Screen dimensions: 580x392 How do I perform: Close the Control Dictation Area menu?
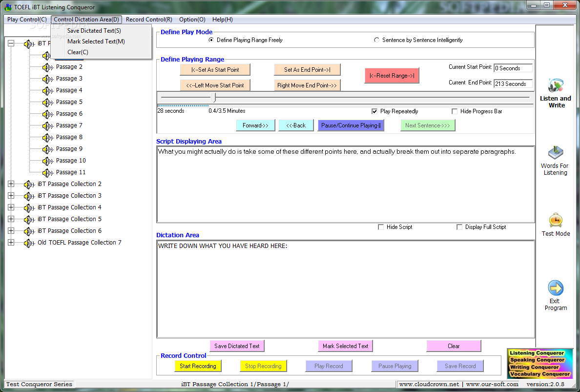pos(86,20)
